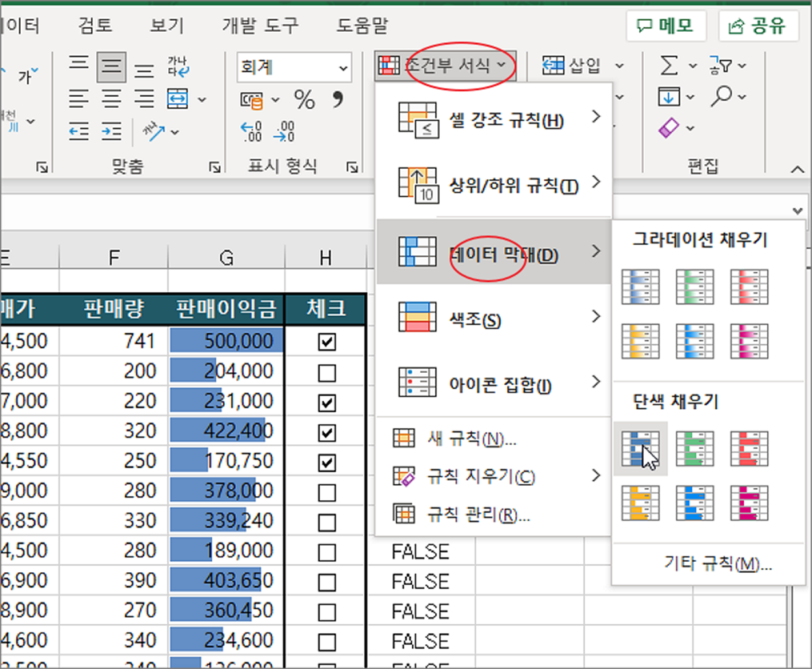Click sort and filter icon
Screen dimensions: 812x669
pos(721,66)
